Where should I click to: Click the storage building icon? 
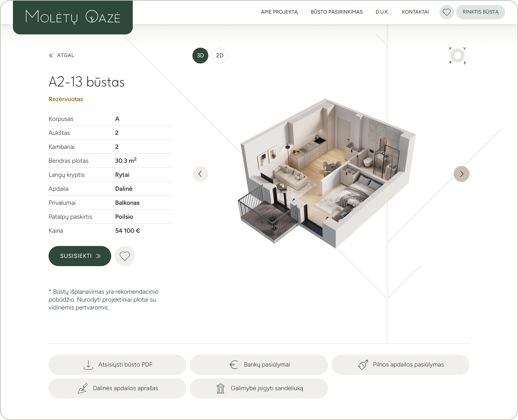(221, 388)
